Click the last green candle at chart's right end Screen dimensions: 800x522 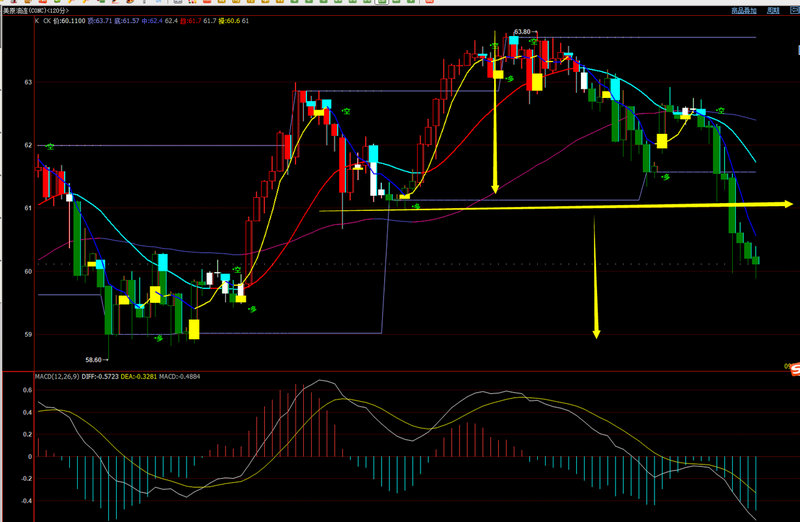(x=756, y=260)
